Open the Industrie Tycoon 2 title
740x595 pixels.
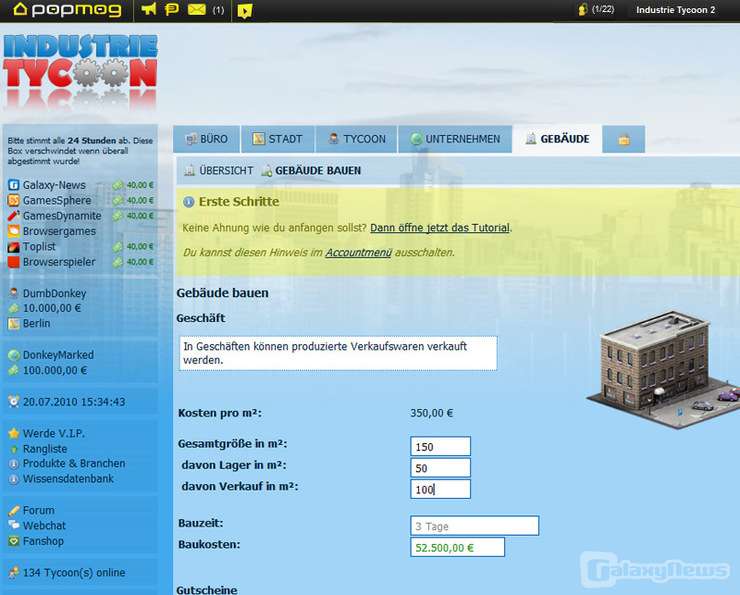[x=675, y=10]
